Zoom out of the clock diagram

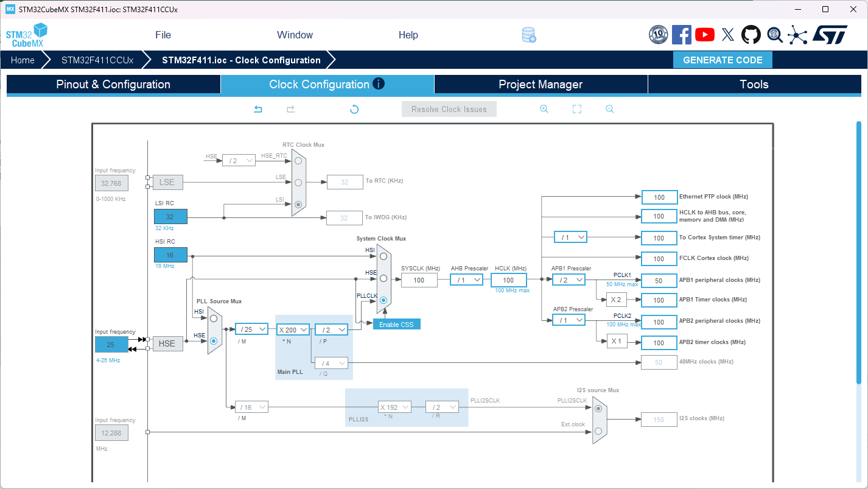coord(609,109)
